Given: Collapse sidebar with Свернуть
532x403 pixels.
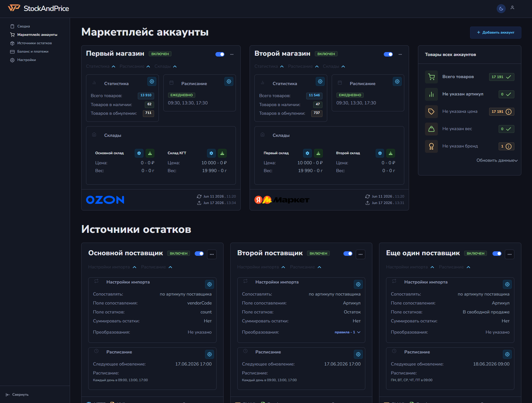Looking at the screenshot, I should click(x=17, y=395).
